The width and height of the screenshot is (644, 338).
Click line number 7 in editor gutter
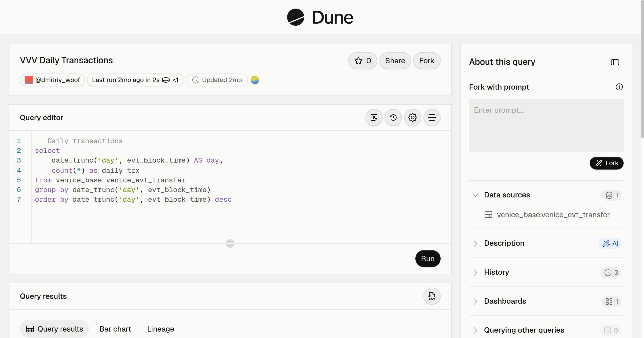[x=19, y=200]
